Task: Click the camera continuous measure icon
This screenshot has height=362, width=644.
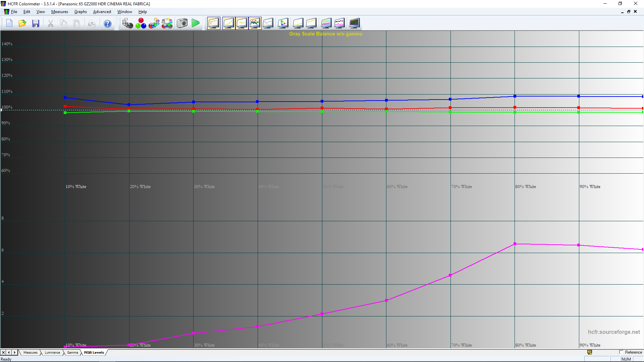Action: coord(182,23)
